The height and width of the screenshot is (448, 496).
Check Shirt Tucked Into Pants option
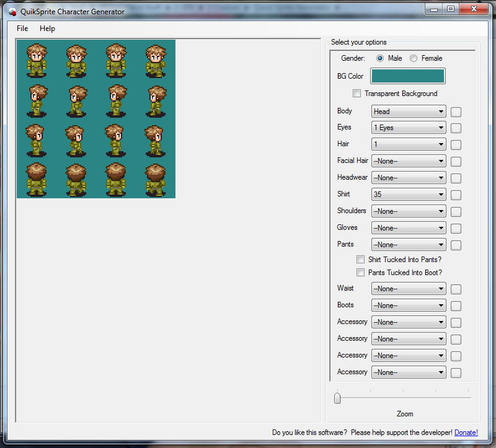[x=360, y=260]
